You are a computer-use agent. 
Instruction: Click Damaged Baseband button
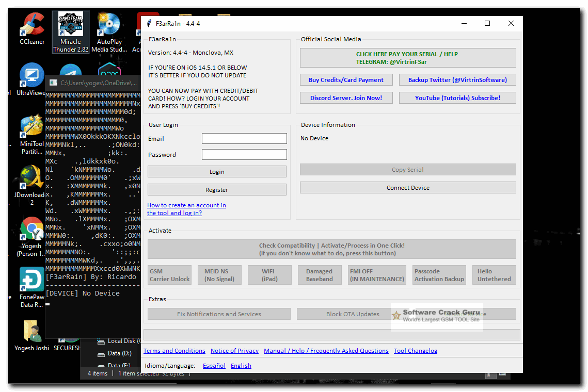click(320, 275)
